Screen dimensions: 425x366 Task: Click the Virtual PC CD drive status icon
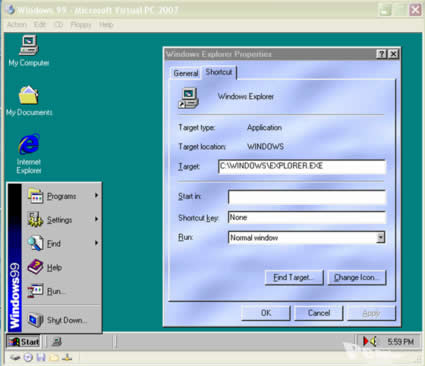click(28, 358)
